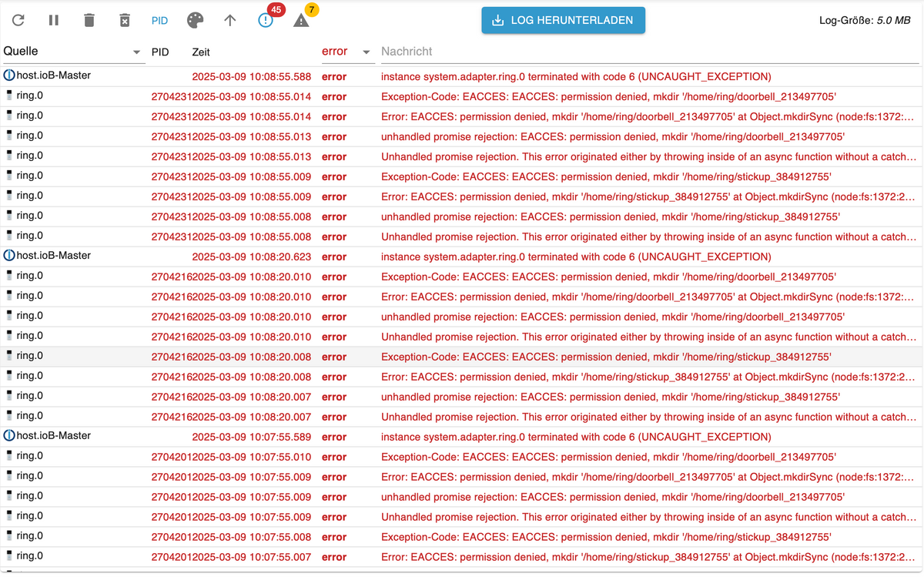
Task: Show errors via icon with badge 45
Action: point(266,20)
